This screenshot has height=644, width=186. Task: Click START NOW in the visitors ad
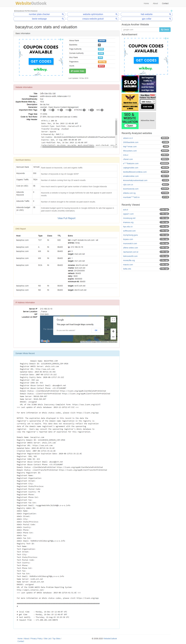(147, 106)
